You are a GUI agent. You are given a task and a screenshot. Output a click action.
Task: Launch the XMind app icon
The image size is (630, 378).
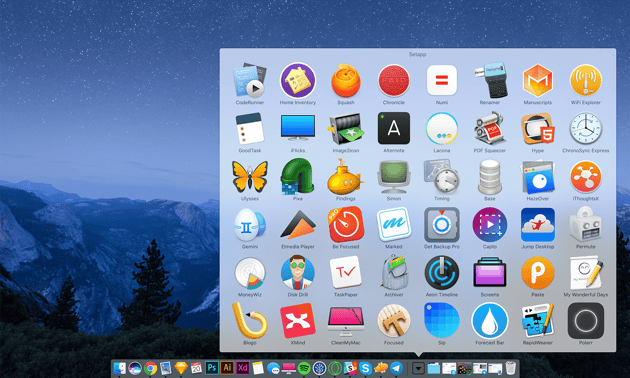(298, 321)
